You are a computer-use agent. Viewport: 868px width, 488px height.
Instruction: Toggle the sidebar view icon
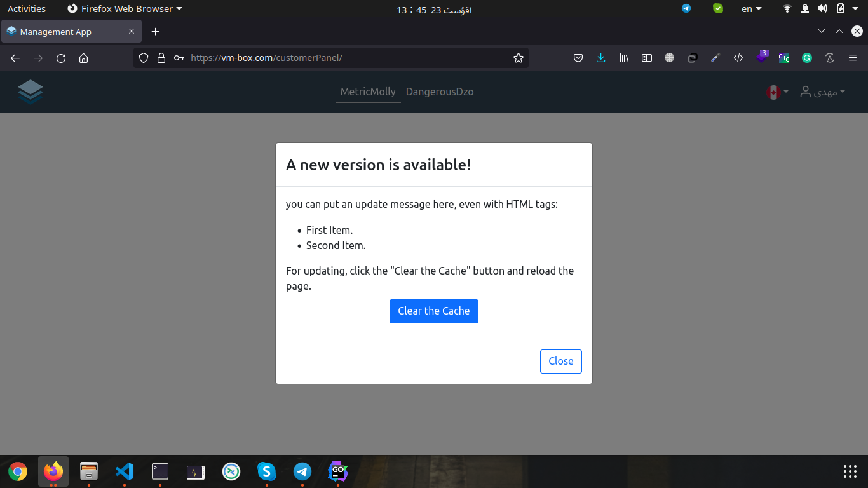coord(647,58)
